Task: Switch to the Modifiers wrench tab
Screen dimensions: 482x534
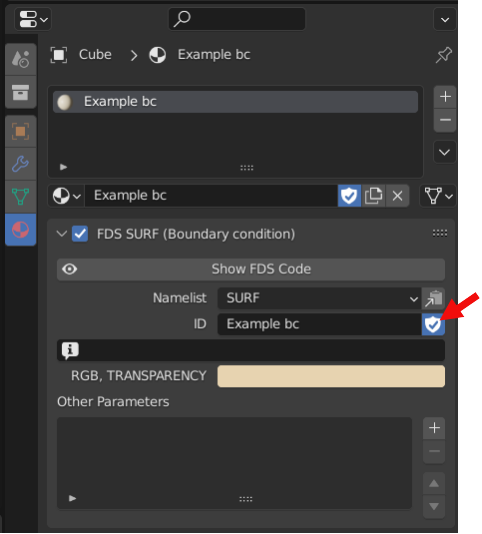Action: tap(20, 164)
